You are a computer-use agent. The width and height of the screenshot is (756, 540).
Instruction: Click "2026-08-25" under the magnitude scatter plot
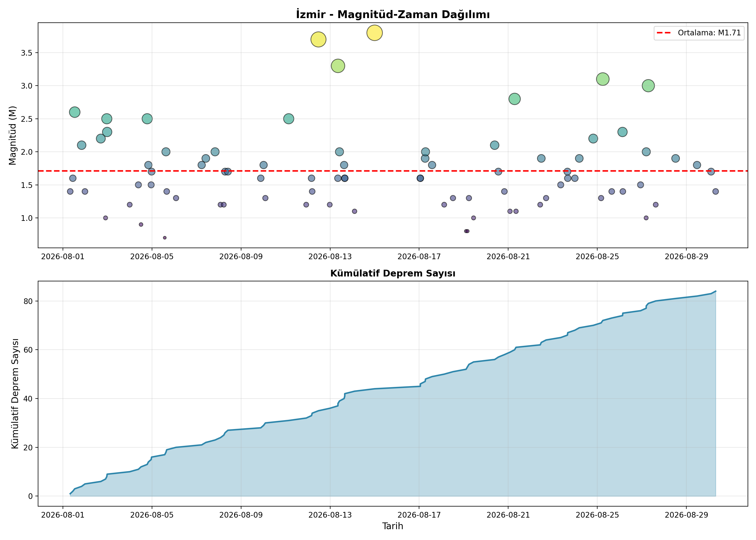click(x=598, y=257)
